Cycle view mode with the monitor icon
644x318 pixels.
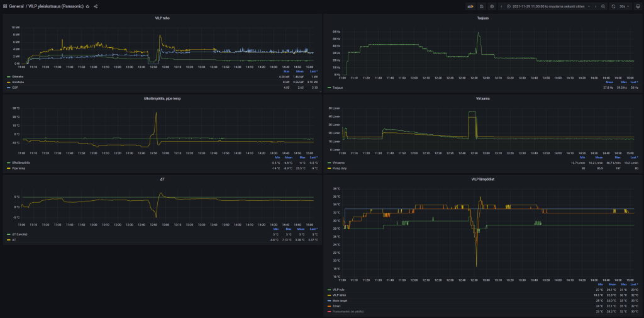pyautogui.click(x=638, y=6)
